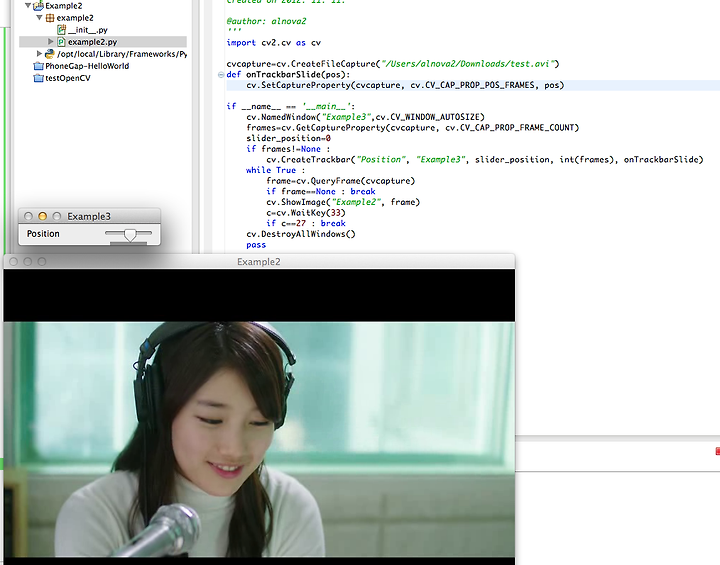Screen dimensions: 720x565
Task: Click the PhoneGap-HelloWorld folder icon
Action: 39,66
